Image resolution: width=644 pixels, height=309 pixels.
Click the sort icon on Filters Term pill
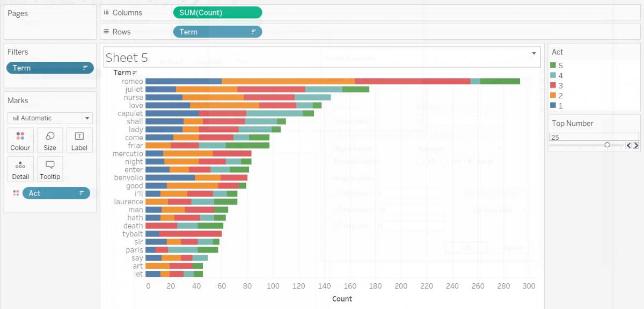[85, 68]
